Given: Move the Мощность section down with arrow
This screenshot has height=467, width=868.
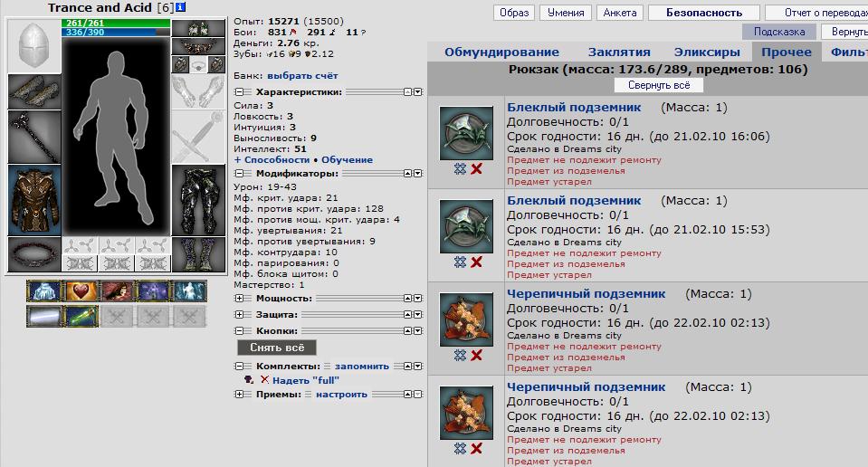Looking at the screenshot, I should pos(418,299).
